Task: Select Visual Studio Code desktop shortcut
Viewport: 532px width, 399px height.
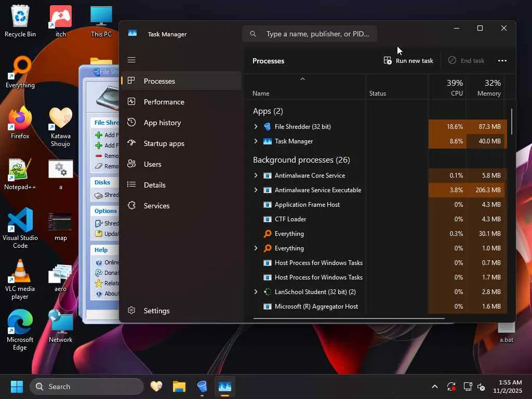Action: [20, 228]
